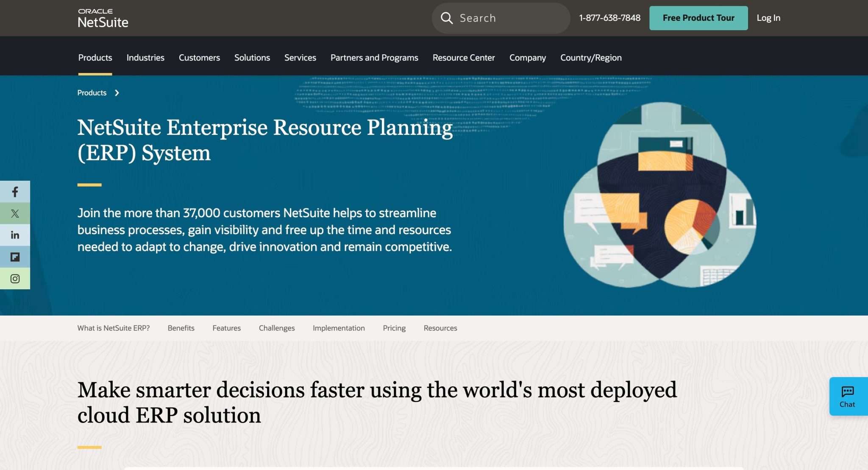Viewport: 868px width, 470px height.
Task: Open the Products navigation menu
Action: coord(95,58)
